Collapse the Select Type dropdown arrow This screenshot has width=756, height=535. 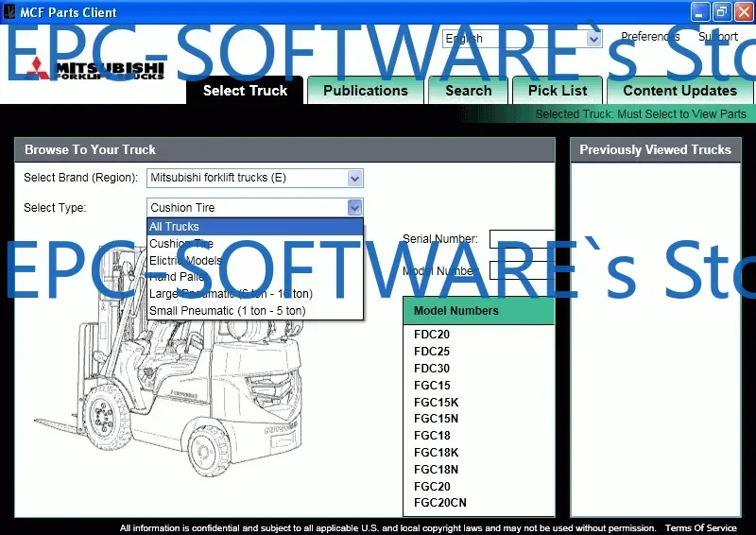pyautogui.click(x=355, y=208)
